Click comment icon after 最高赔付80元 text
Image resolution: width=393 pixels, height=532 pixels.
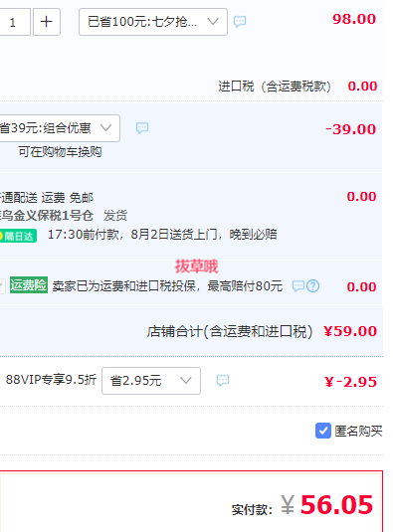tap(298, 286)
